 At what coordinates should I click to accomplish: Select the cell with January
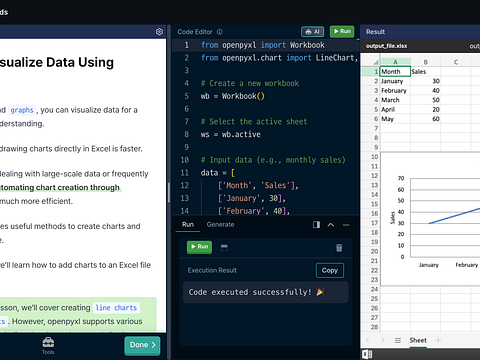pyautogui.click(x=395, y=81)
